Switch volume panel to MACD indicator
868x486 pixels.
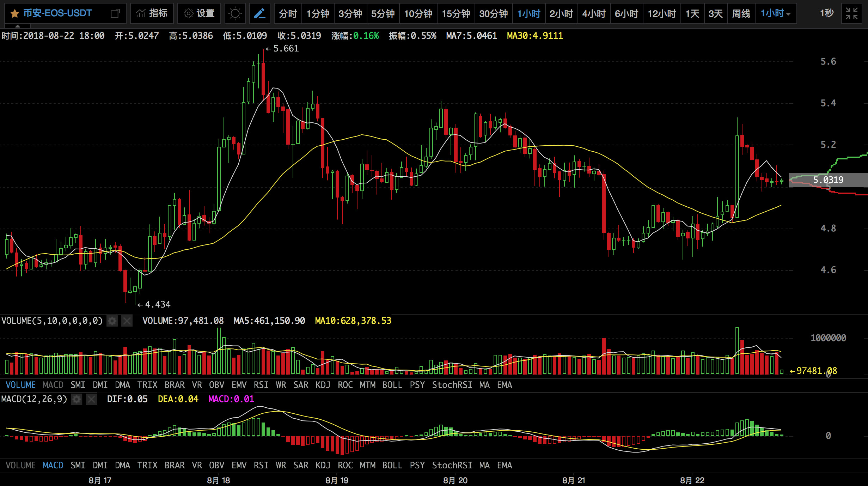click(53, 385)
